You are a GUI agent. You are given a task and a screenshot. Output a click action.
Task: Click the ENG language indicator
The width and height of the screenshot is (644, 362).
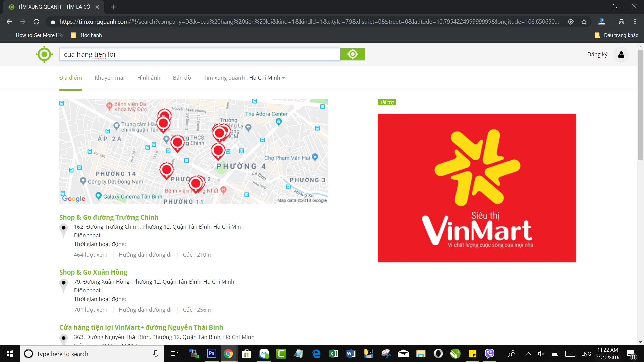(x=586, y=354)
